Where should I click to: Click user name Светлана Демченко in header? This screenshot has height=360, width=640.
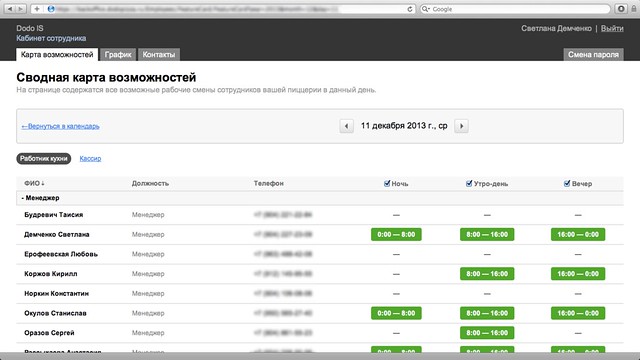click(556, 28)
